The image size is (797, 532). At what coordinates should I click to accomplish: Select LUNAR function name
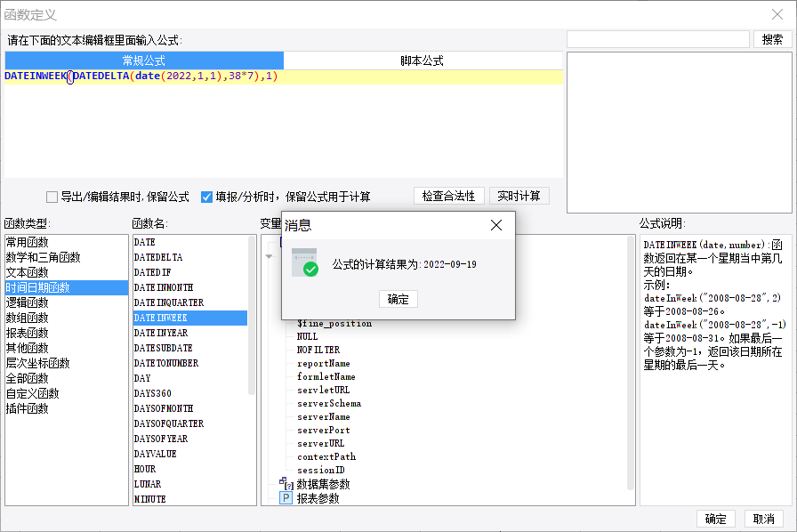pos(190,484)
